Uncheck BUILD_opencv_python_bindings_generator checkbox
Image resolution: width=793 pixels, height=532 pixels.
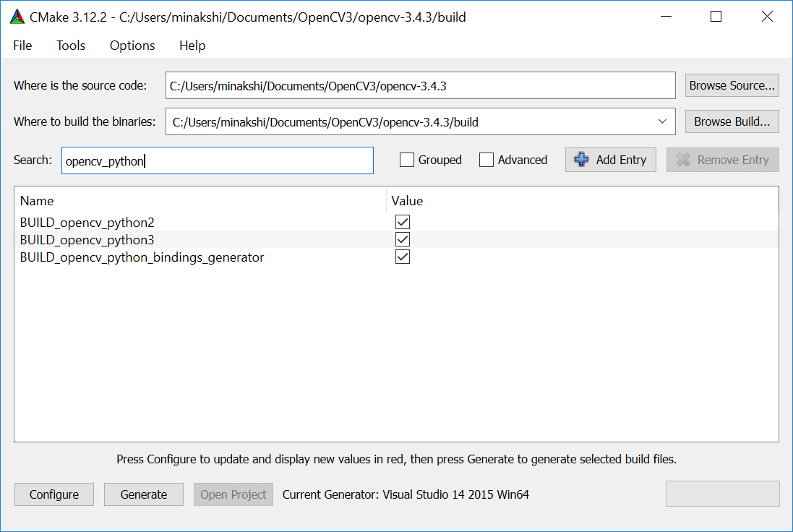click(403, 257)
